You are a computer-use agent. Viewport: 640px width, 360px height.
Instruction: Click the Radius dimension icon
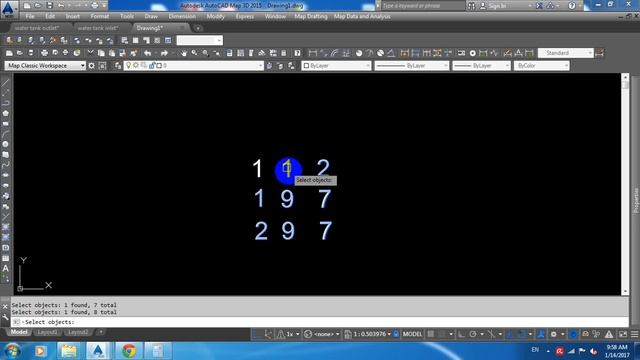pos(359,53)
